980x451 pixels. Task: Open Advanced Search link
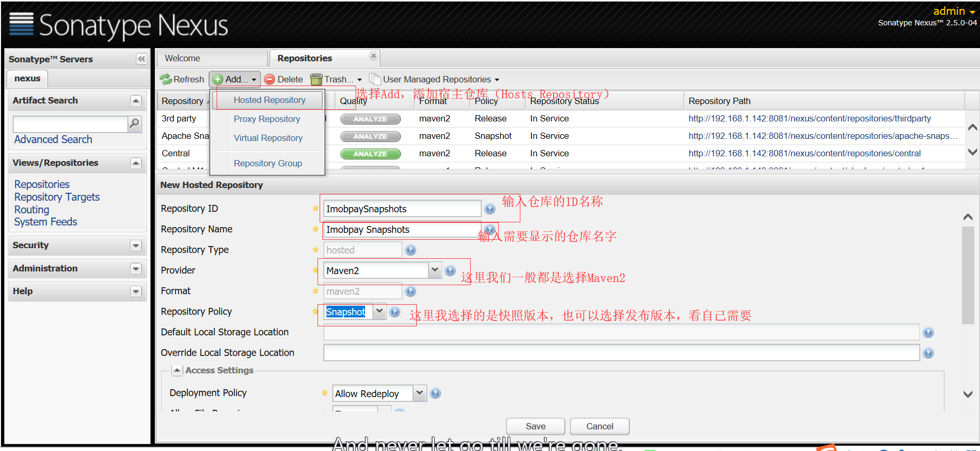[53, 139]
